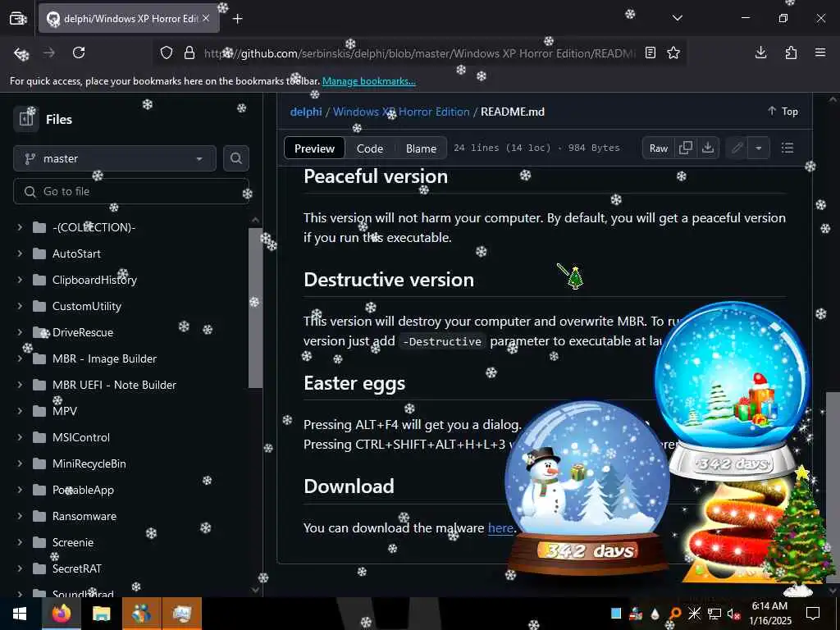840x630 pixels.
Task: Open the site security padlock info
Action: click(x=189, y=53)
